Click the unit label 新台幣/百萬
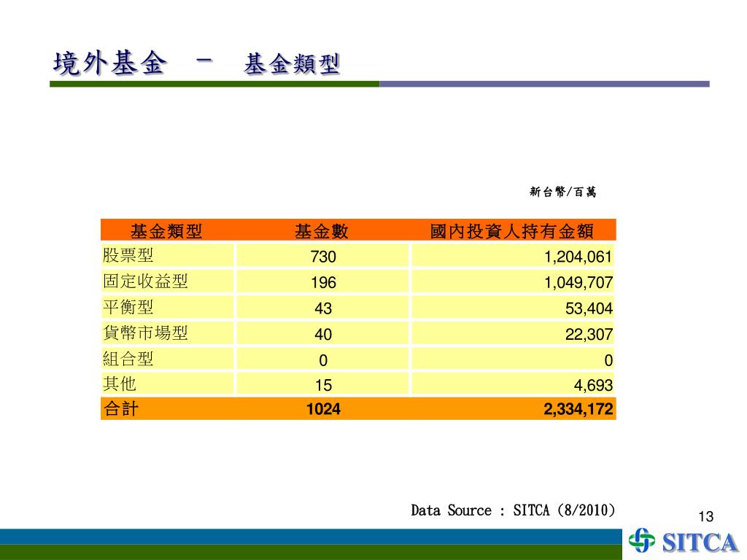The width and height of the screenshot is (747, 560). click(562, 192)
